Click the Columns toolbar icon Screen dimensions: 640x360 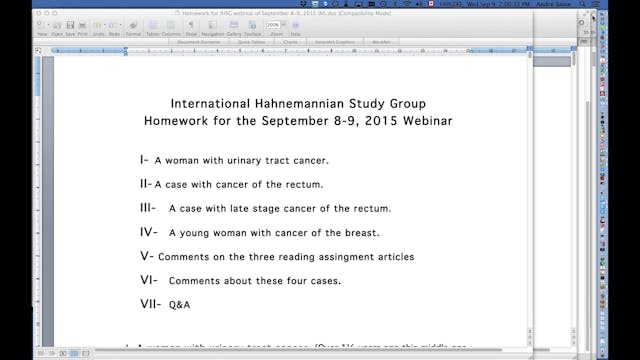[x=171, y=25]
